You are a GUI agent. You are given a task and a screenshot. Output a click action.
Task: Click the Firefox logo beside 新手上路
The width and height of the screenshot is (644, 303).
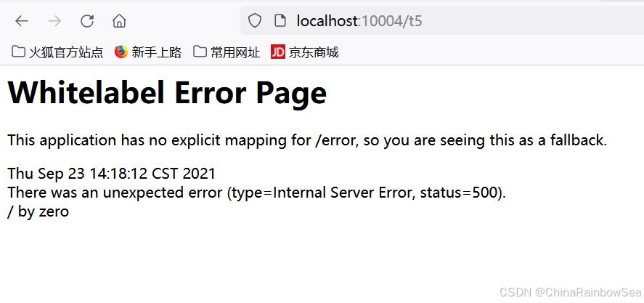pyautogui.click(x=121, y=52)
